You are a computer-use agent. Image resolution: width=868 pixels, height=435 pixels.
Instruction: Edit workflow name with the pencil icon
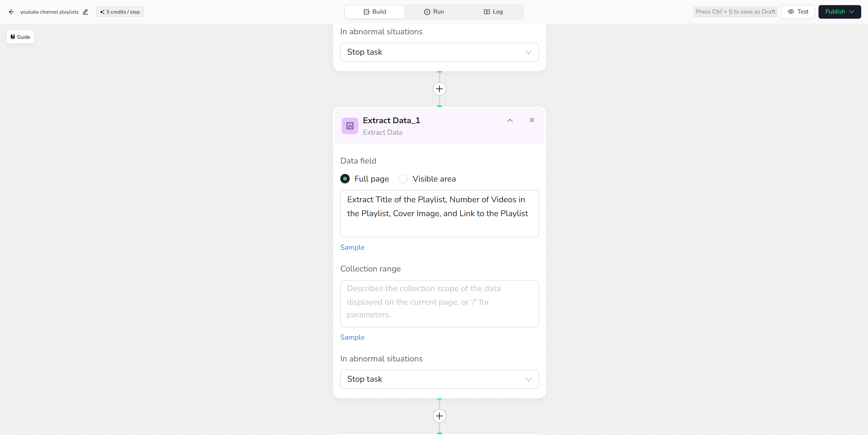coord(85,12)
